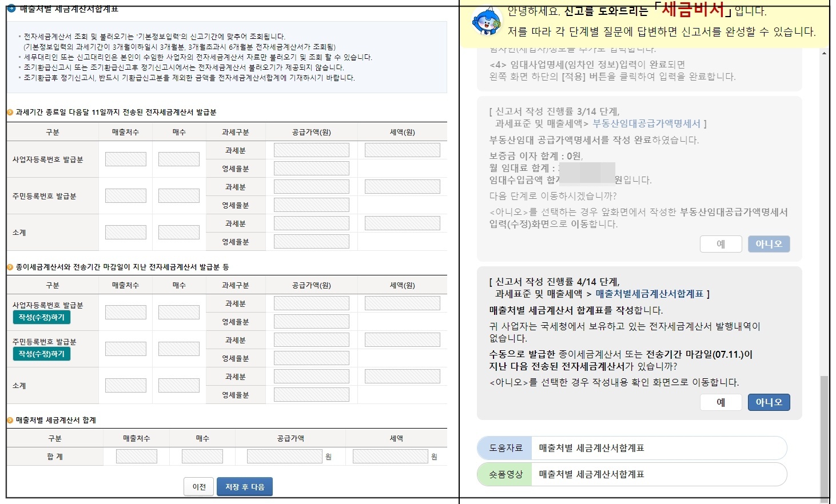
Task: Select 매수 field in paper section 소계 row
Action: [179, 385]
